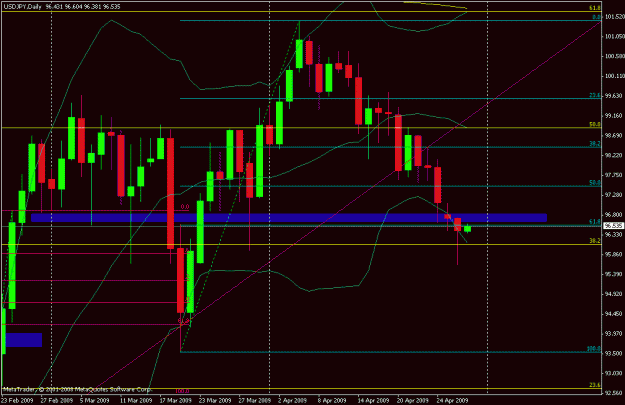Click the 23 Mar 2009 date label

[215, 400]
